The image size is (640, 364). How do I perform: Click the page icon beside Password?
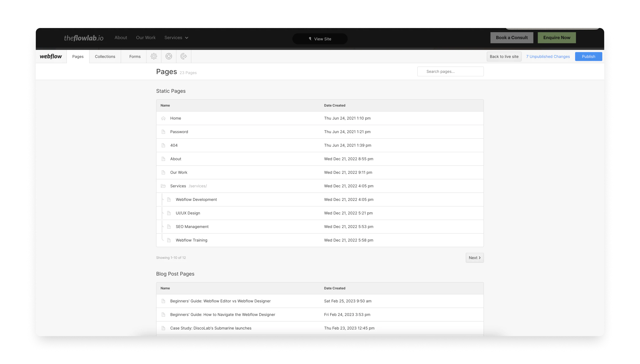pyautogui.click(x=163, y=132)
